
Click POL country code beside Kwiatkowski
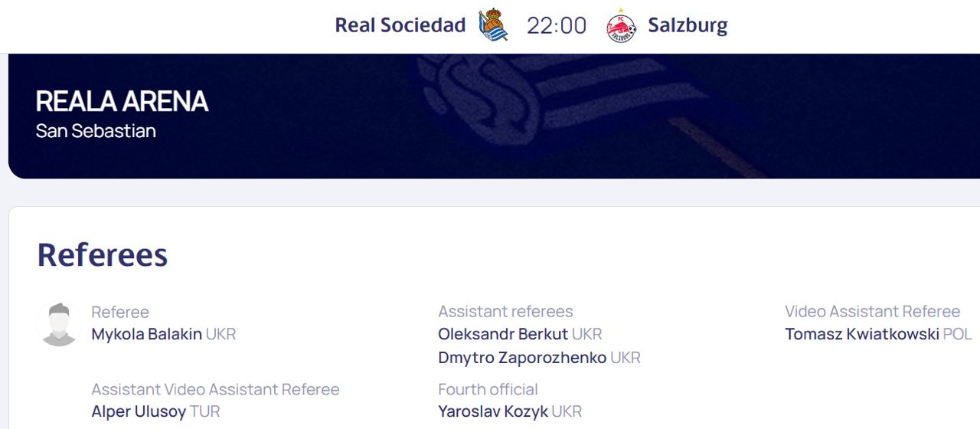(x=957, y=334)
